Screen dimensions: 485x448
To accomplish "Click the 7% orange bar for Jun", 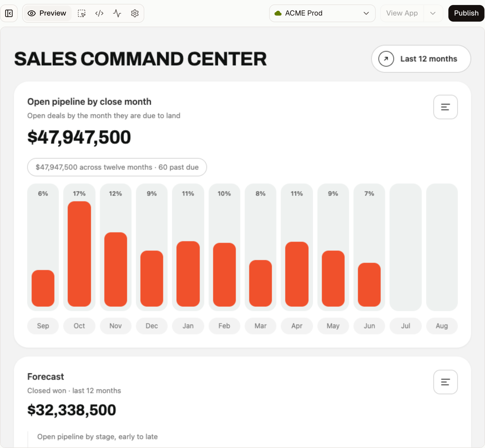I will pyautogui.click(x=369, y=284).
